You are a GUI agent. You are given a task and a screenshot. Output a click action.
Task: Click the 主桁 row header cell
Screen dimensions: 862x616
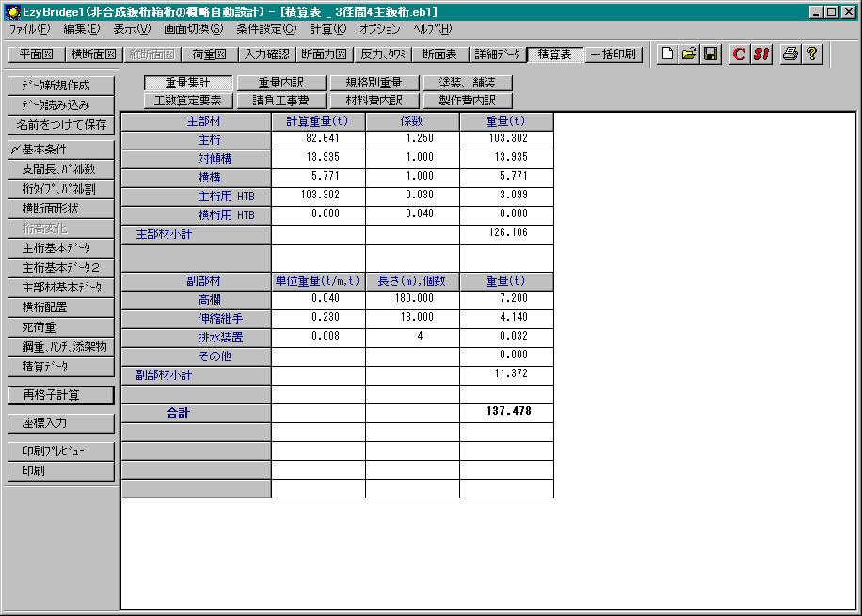click(x=197, y=140)
